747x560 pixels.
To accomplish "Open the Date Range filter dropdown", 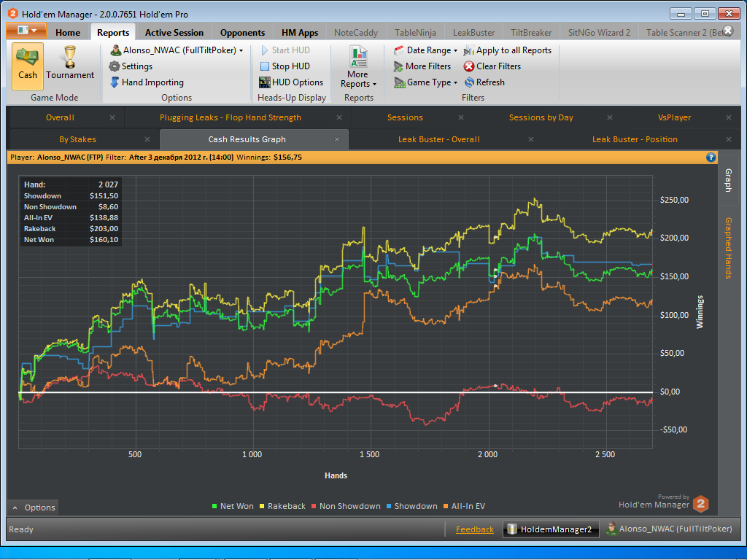I will [426, 50].
